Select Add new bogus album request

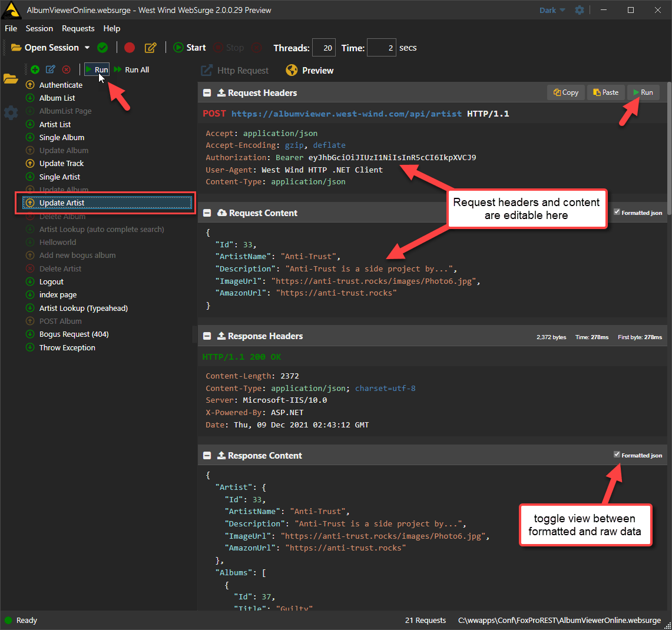[78, 255]
